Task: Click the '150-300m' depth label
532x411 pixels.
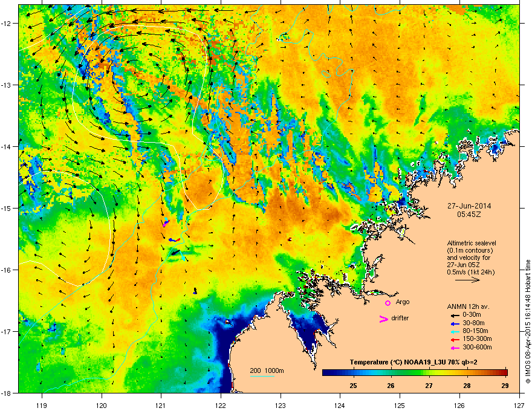Action: (477, 339)
